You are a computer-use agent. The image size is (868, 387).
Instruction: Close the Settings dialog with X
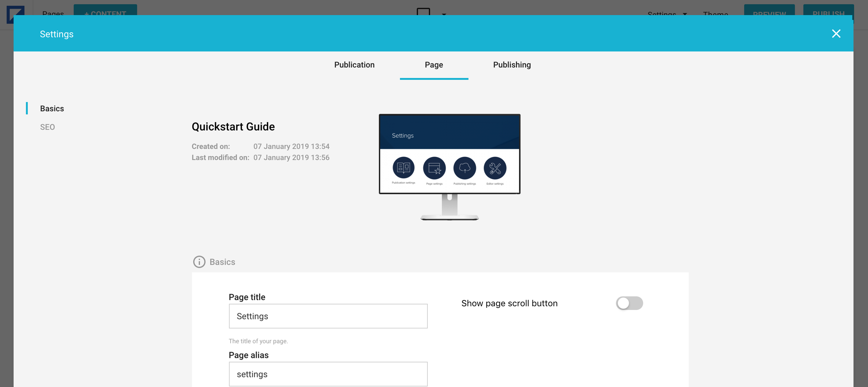pyautogui.click(x=836, y=34)
